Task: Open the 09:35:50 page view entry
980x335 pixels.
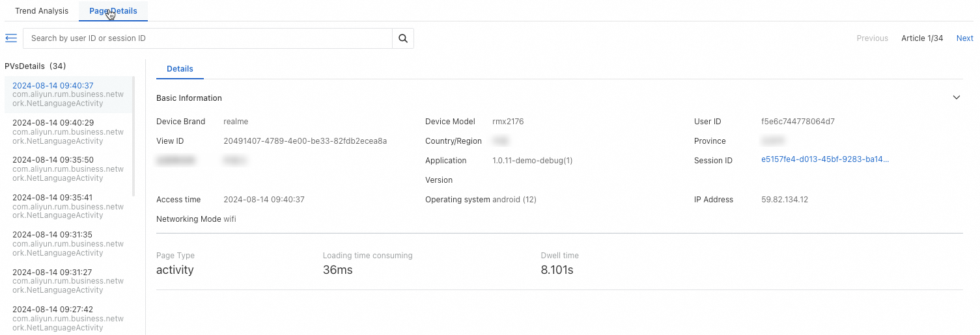Action: (x=68, y=168)
